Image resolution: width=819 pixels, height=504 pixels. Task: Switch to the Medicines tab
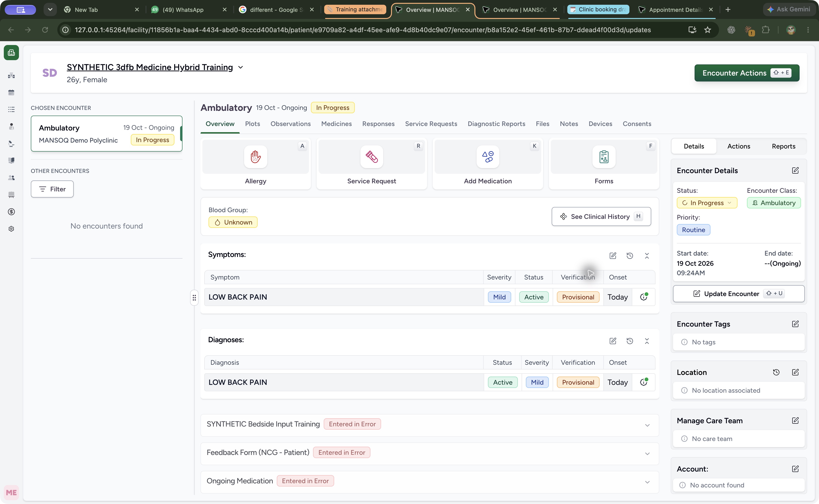[x=336, y=124]
